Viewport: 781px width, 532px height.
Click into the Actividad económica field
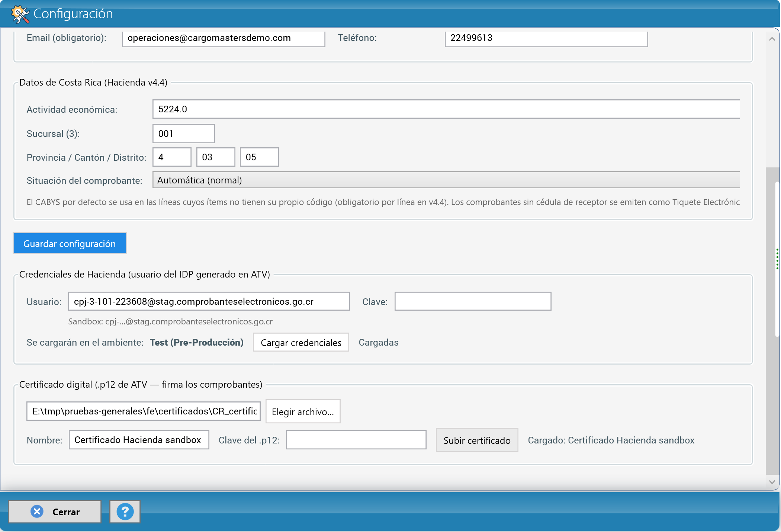[446, 109]
